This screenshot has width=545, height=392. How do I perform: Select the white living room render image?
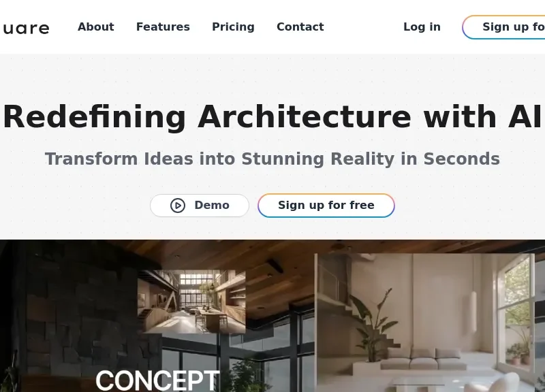click(x=424, y=323)
